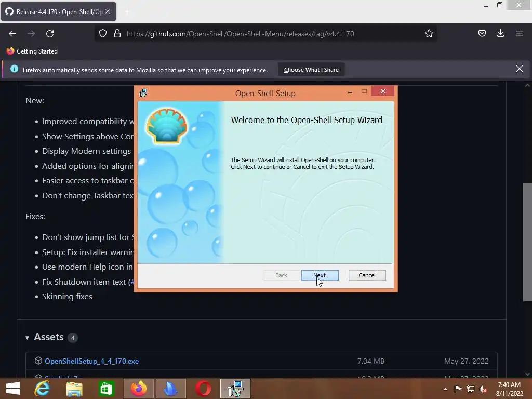Image resolution: width=532 pixels, height=399 pixels.
Task: Click the notification info icon
Action: tap(14, 69)
